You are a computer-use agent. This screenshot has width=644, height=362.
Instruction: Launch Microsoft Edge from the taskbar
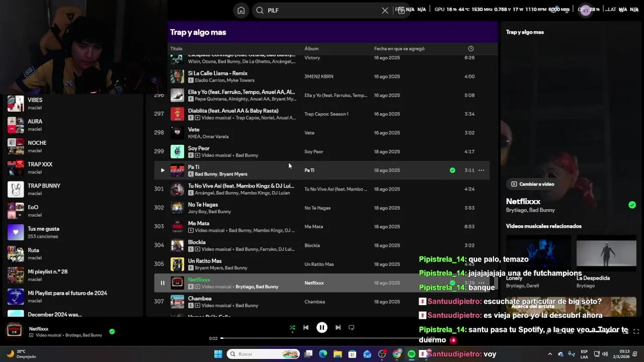tap(323, 354)
